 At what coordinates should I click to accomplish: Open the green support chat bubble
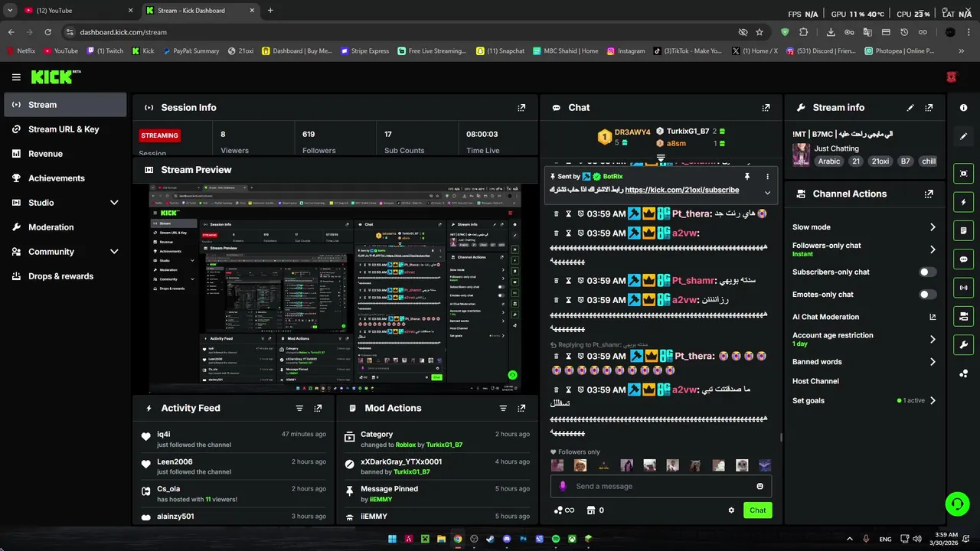(957, 504)
